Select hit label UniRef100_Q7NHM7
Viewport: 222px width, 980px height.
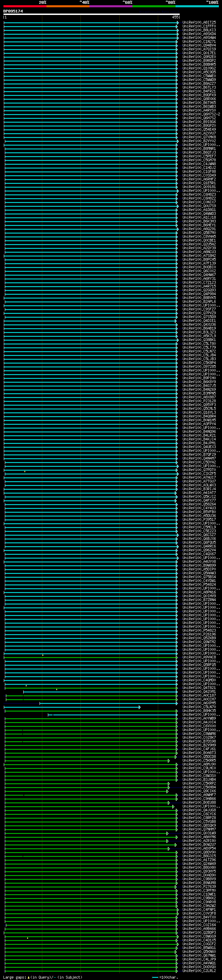[199, 829]
